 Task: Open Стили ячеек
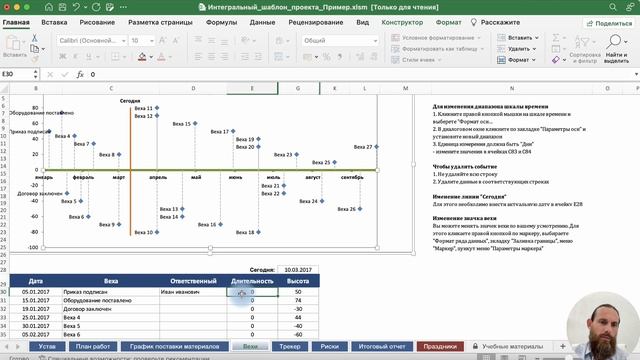(x=416, y=60)
